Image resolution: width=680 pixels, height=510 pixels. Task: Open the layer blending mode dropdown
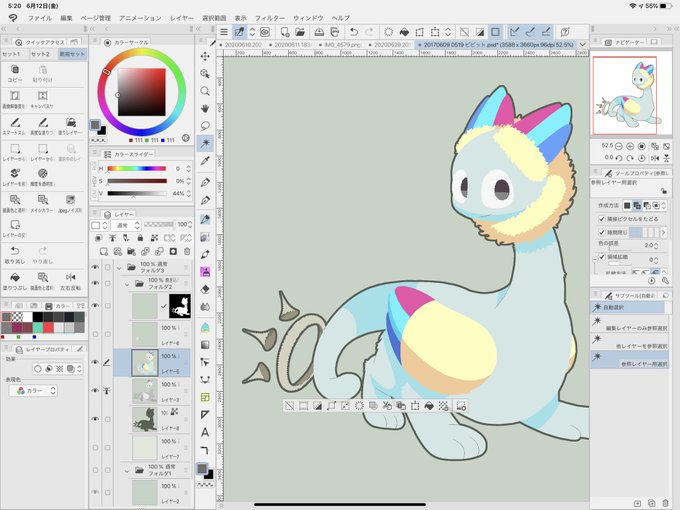coord(126,225)
